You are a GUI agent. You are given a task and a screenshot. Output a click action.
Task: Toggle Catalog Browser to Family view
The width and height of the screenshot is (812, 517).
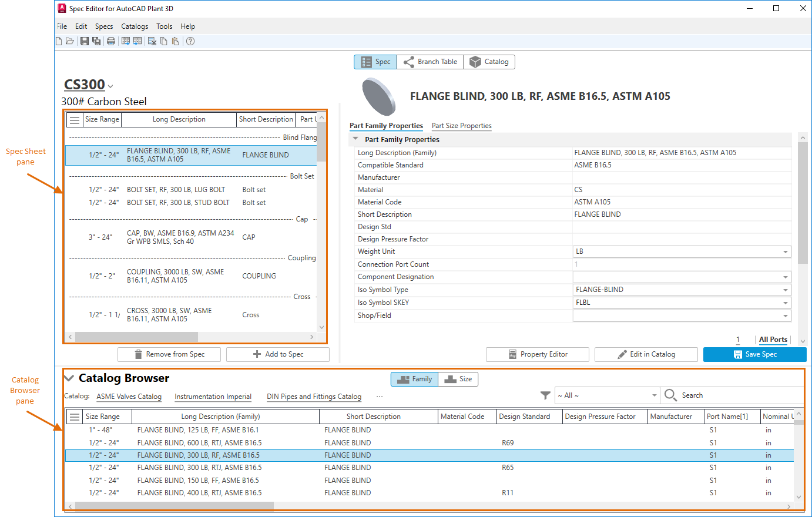(415, 379)
